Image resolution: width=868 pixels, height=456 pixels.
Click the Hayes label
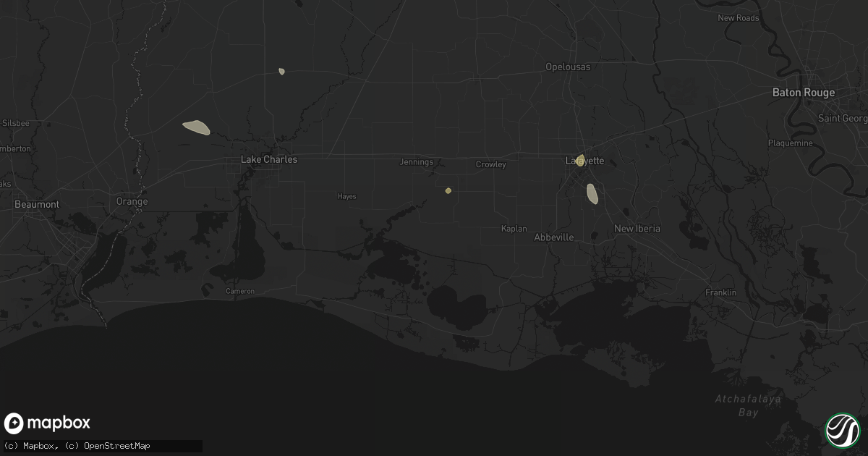[347, 196]
